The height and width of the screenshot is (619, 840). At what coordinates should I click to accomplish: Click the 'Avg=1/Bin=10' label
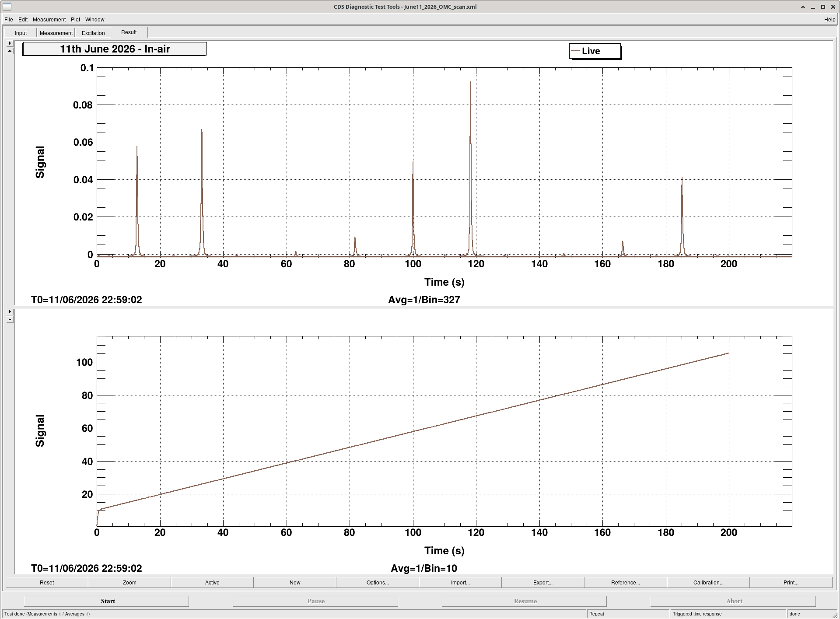pos(424,568)
